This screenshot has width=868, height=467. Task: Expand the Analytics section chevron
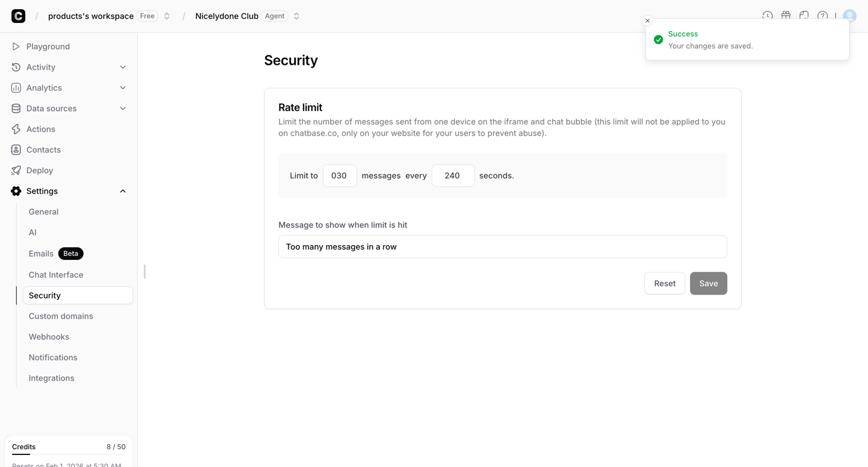pos(123,88)
